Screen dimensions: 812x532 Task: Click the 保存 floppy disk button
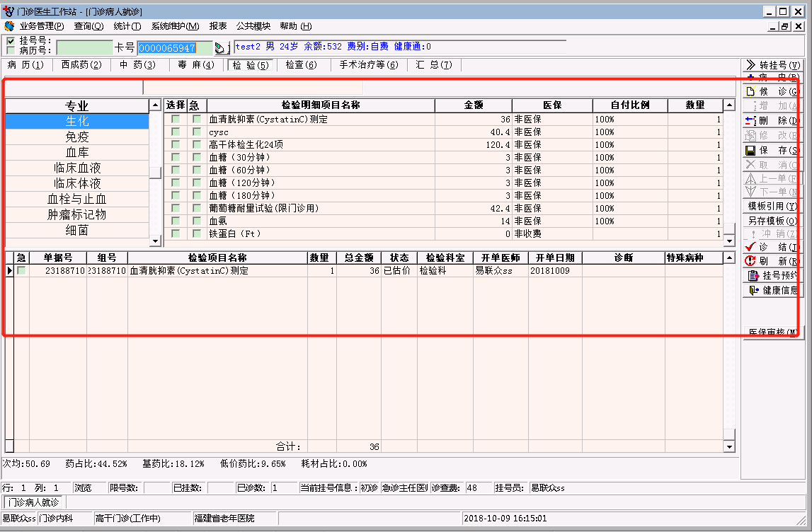tap(772, 150)
